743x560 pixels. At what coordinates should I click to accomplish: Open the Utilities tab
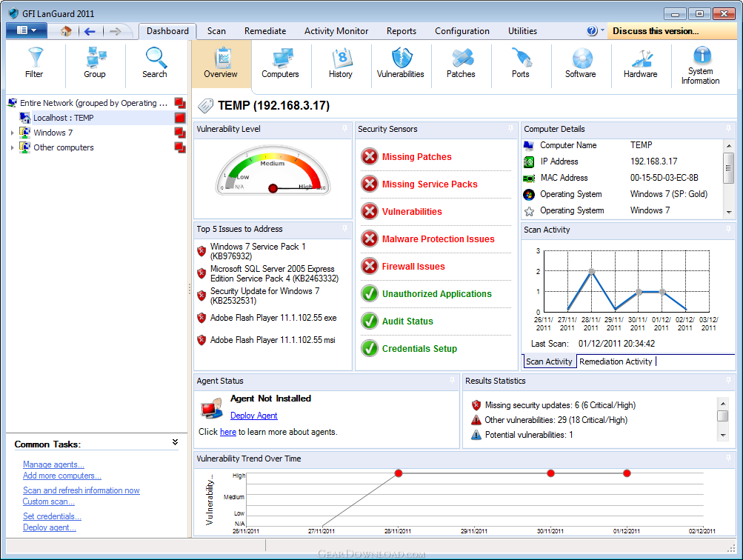[523, 31]
